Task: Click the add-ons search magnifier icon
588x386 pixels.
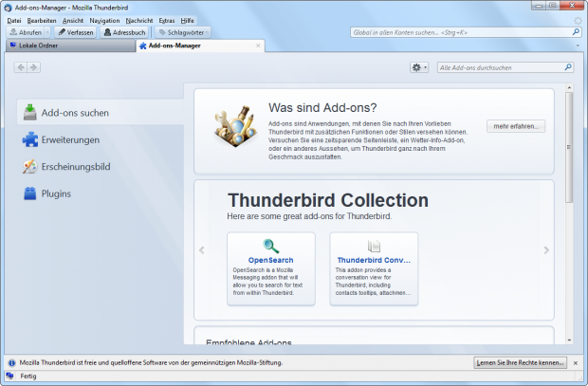Action: coord(568,67)
